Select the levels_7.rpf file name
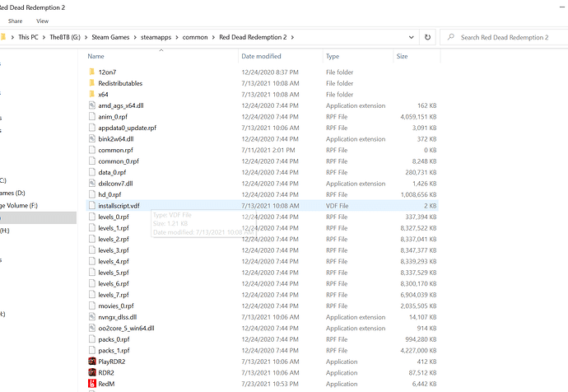Viewport: 568px width, 392px height. 114,295
